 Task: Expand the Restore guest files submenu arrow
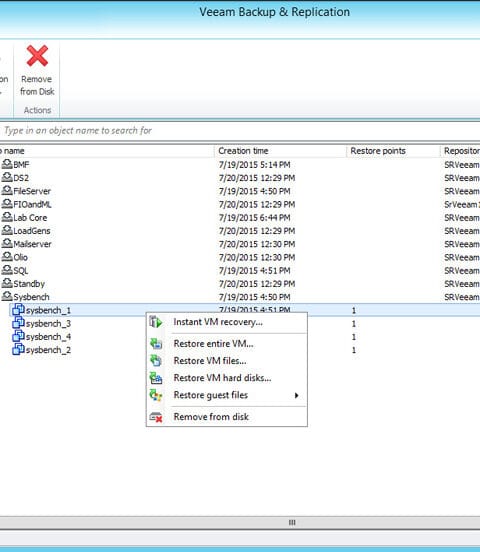tap(297, 395)
